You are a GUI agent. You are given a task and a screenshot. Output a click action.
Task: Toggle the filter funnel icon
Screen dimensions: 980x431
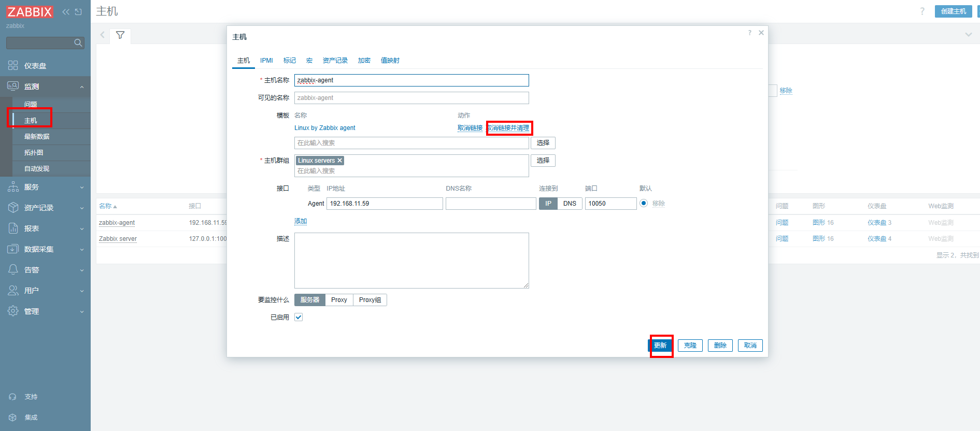[120, 35]
